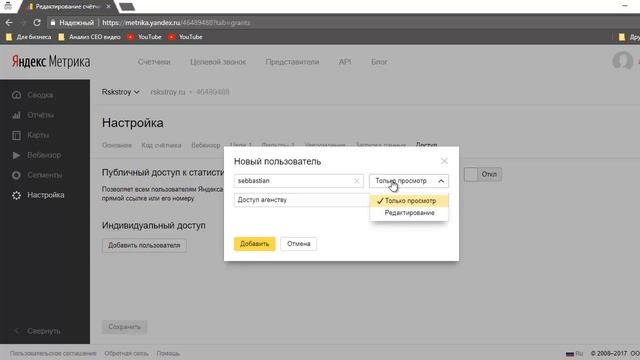Open Блог in top navigation
640x360 pixels.
pyautogui.click(x=379, y=62)
